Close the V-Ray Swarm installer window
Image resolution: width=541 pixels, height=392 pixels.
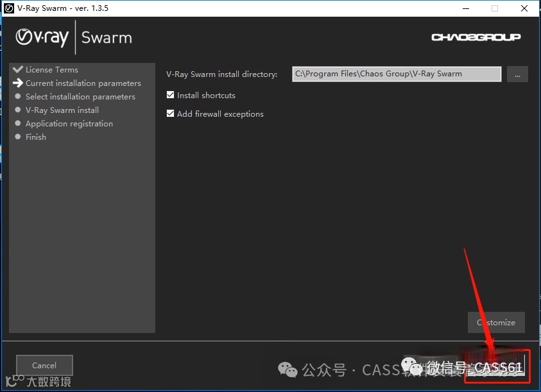coord(524,8)
